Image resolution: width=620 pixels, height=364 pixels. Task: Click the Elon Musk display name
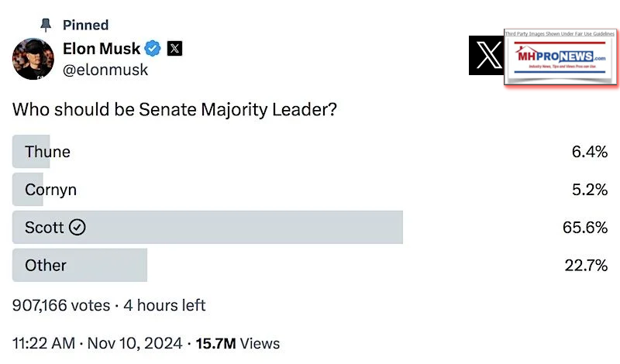pos(102,49)
